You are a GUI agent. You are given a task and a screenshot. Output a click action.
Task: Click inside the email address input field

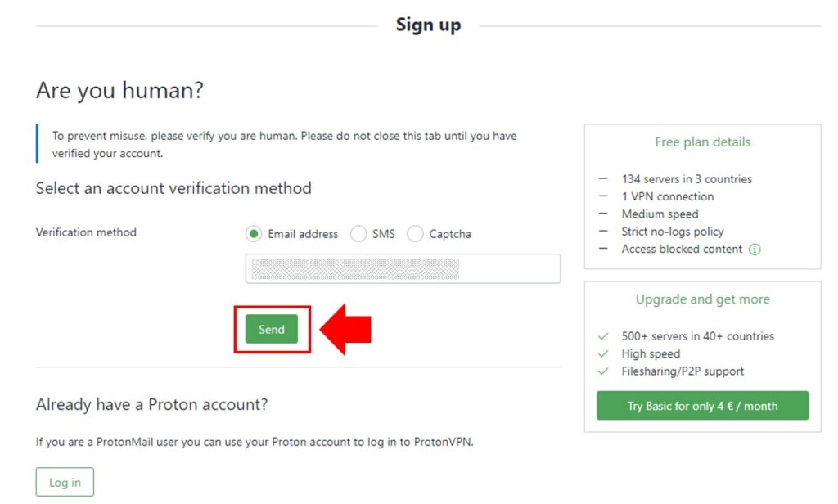pyautogui.click(x=403, y=268)
